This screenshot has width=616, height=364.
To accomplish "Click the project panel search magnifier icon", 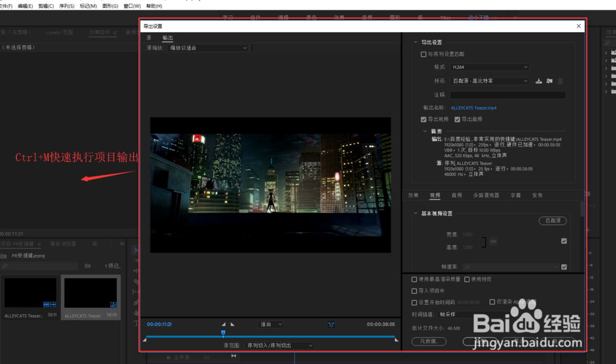I will pyautogui.click(x=5, y=266).
